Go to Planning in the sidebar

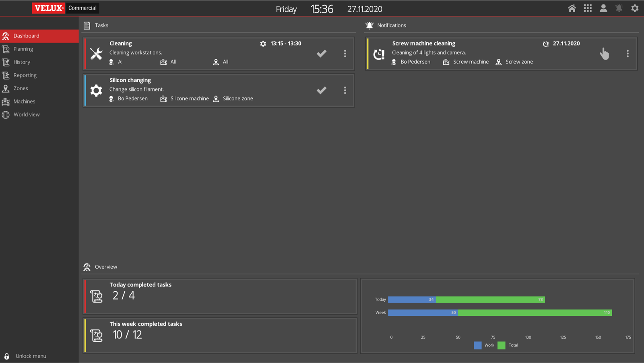23,49
